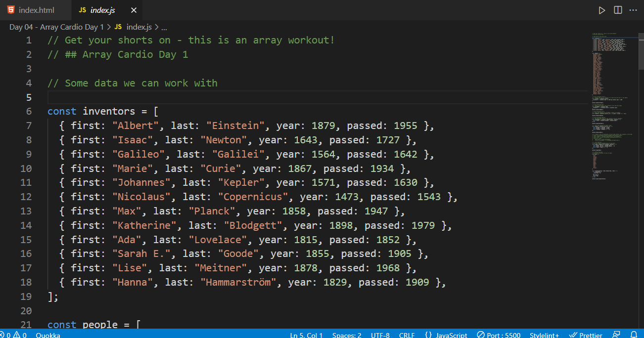Click the string "Kepler" on line 11
Screen dimensions: 644x338
[241, 182]
